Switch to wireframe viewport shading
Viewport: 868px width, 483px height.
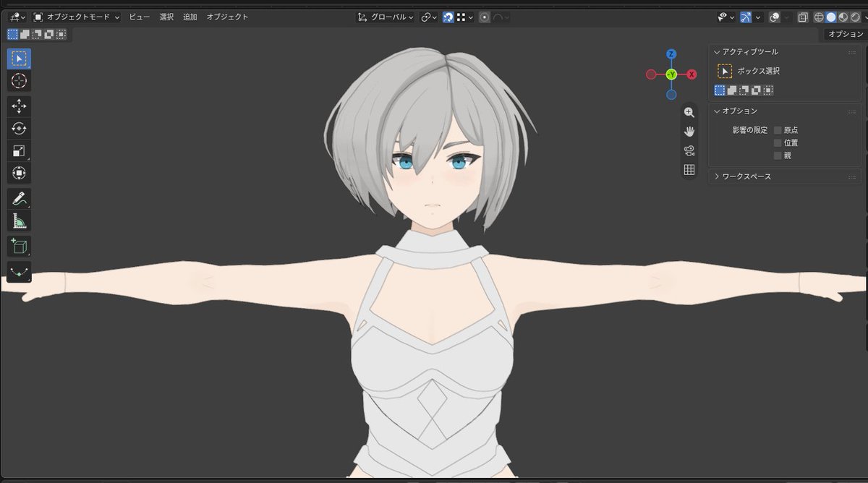(820, 17)
